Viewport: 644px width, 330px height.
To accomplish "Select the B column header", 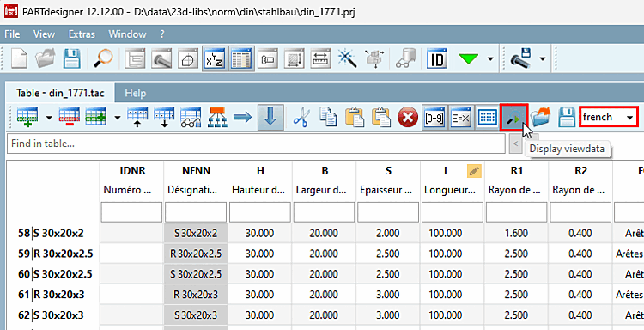I will point(325,170).
